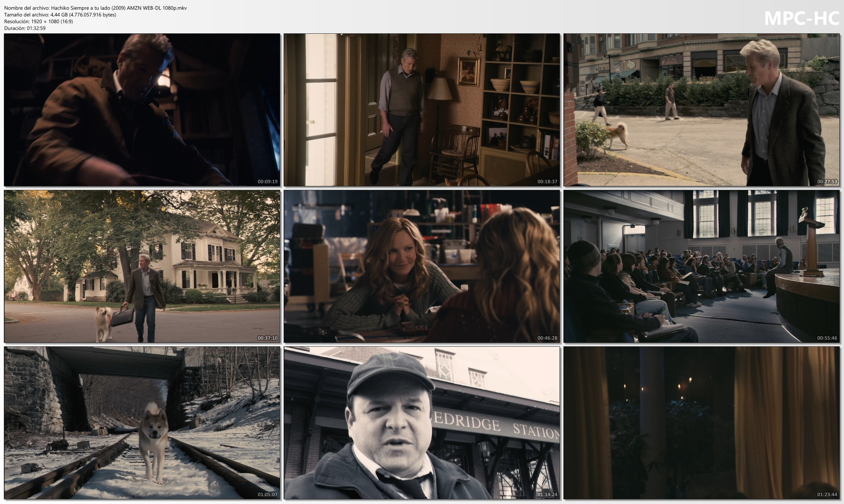844x504 pixels.
Task: Click the 00:46:28 timestamp label
Action: (x=547, y=338)
